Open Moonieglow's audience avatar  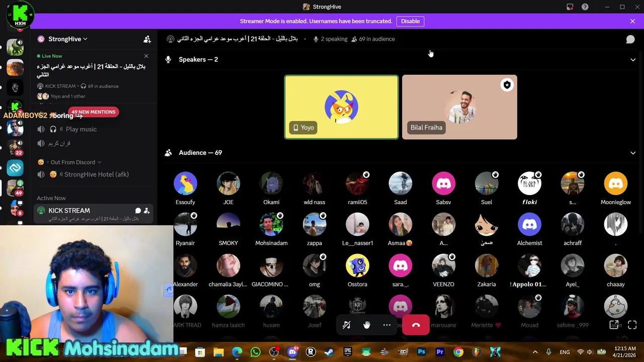pos(616,184)
